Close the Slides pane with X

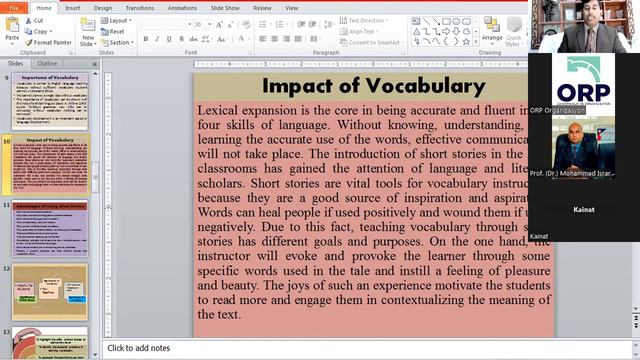(x=94, y=64)
